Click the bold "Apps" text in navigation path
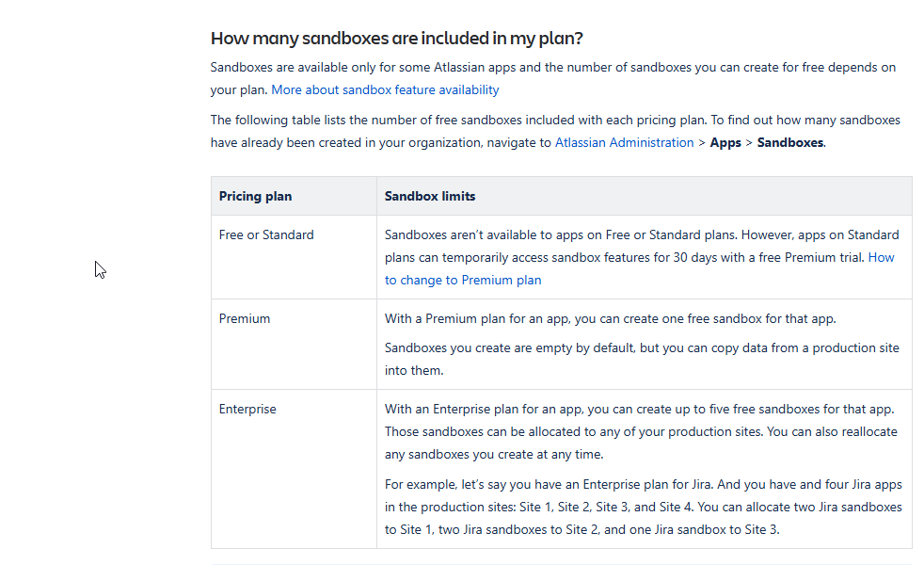Viewport: 924px width, 565px height. click(x=725, y=143)
